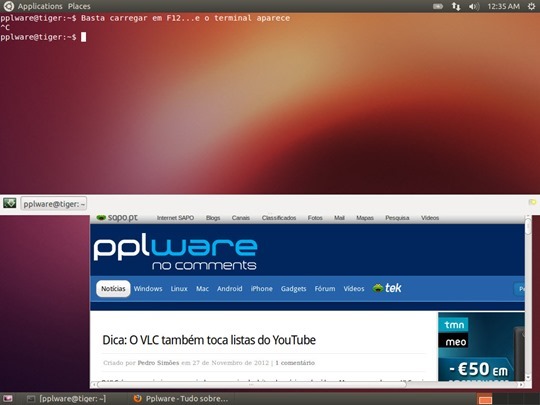
Task: Click the browser horizontal scrollbar
Action: tap(251, 384)
